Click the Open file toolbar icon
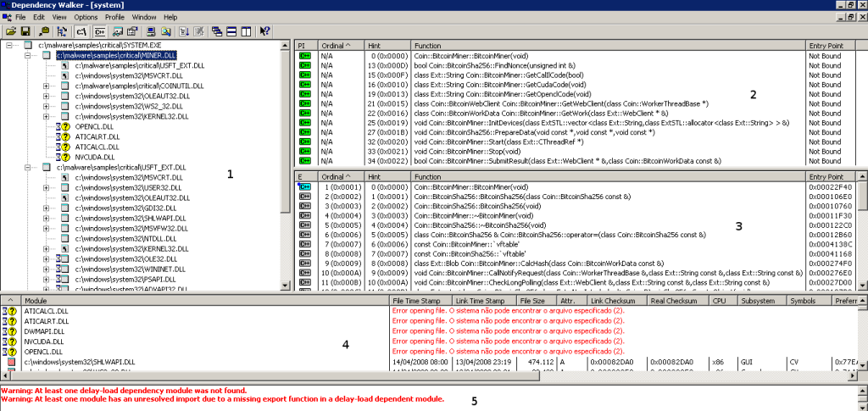The image size is (868, 411). (x=11, y=31)
